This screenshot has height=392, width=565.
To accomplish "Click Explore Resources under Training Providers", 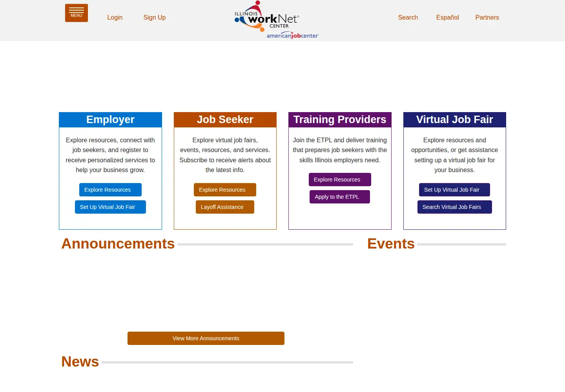I will (x=340, y=180).
